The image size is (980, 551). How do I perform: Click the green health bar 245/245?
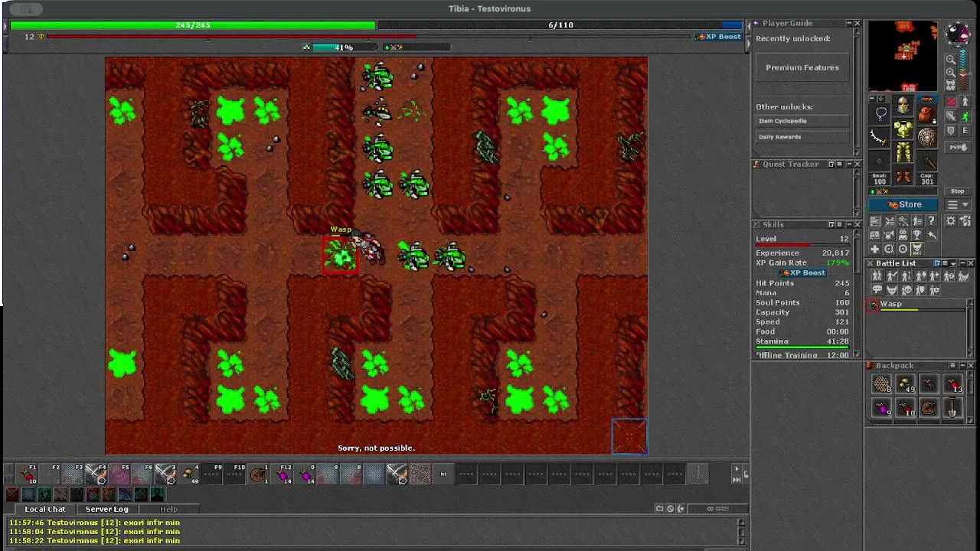coord(193,25)
